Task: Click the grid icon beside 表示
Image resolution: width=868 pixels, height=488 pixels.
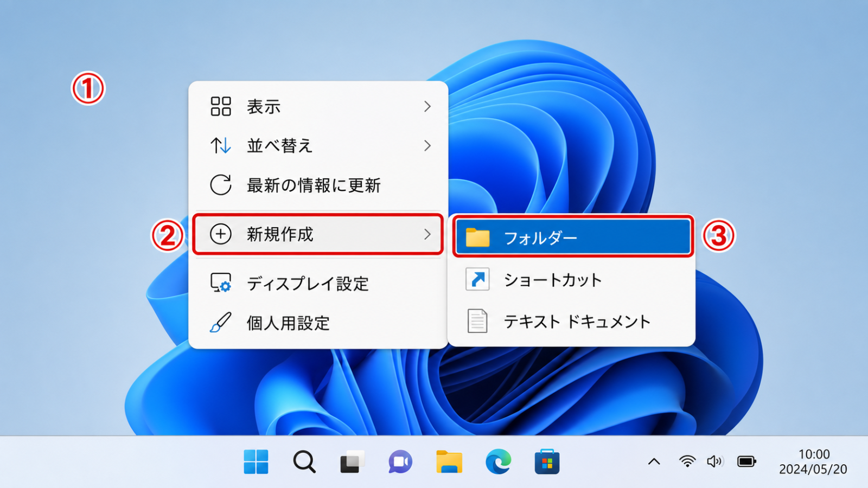Action: tap(221, 106)
